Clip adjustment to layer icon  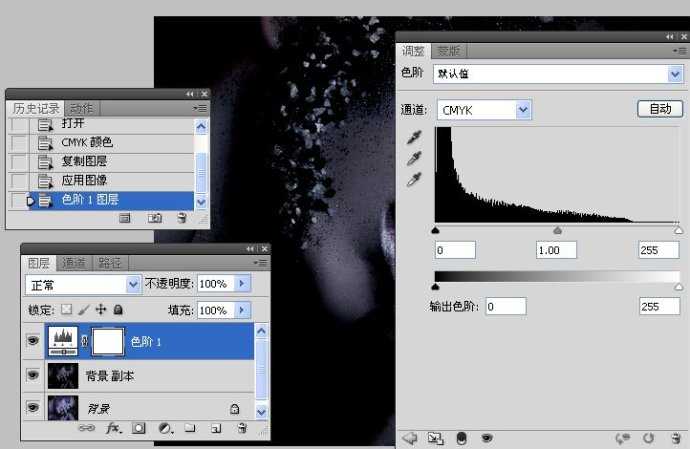point(461,438)
